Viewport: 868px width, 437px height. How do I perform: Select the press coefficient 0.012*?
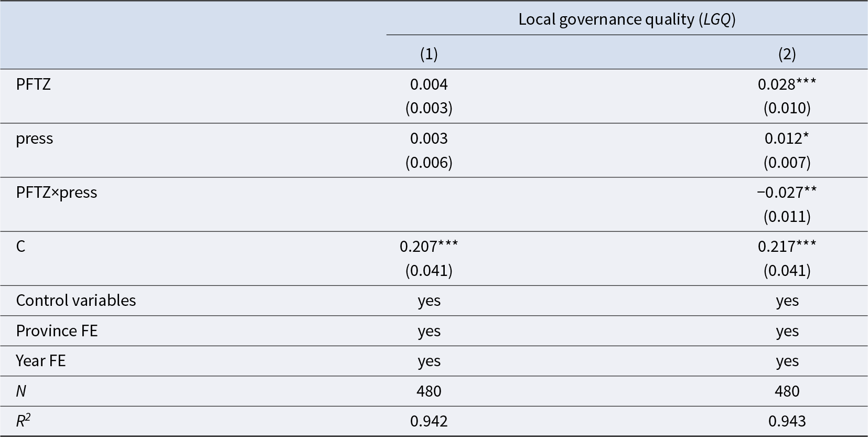(787, 138)
